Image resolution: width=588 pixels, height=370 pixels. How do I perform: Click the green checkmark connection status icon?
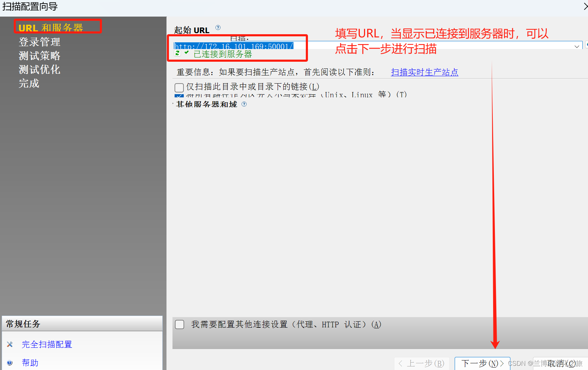186,52
